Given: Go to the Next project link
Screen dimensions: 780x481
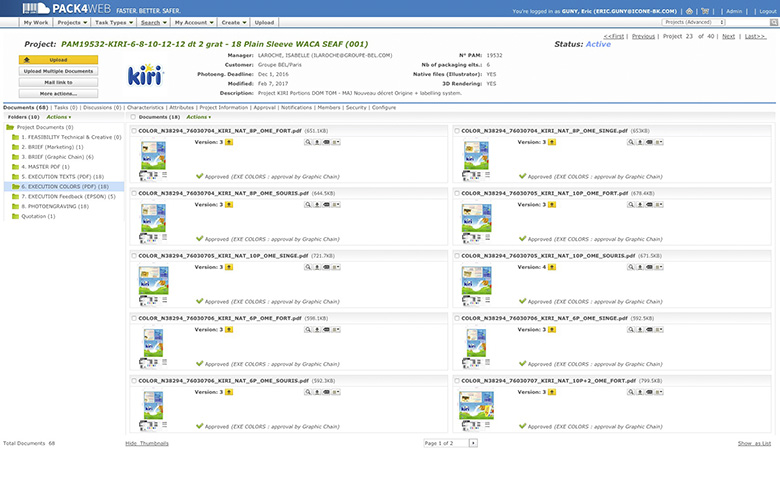Looking at the screenshot, I should [728, 36].
